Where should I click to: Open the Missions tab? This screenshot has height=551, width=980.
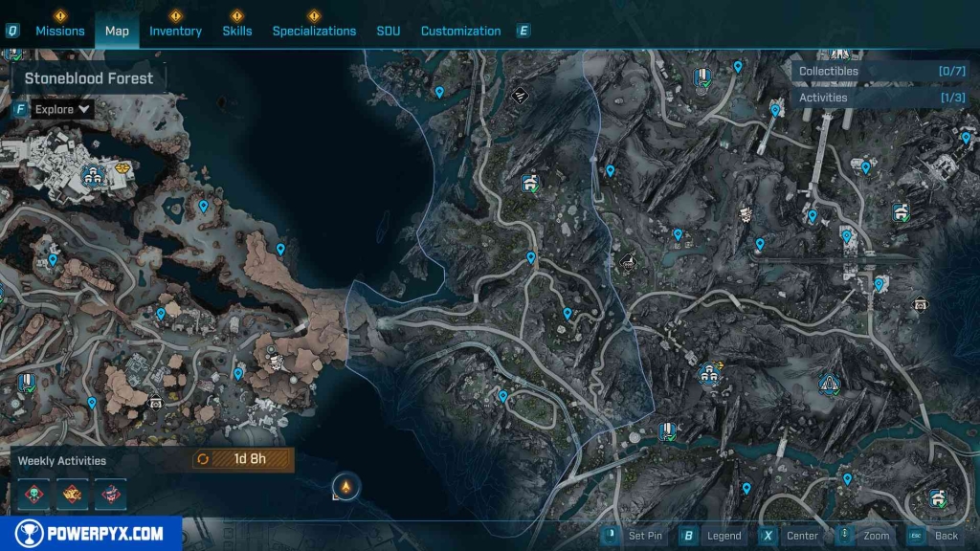[x=60, y=32]
